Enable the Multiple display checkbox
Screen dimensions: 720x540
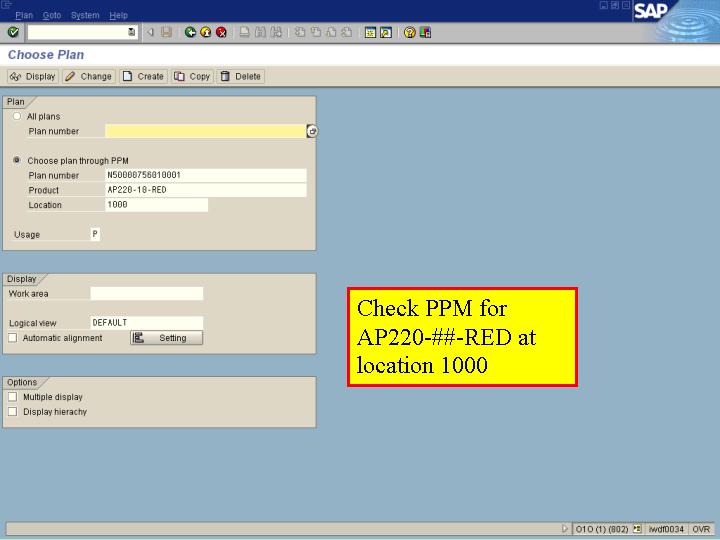pyautogui.click(x=13, y=397)
